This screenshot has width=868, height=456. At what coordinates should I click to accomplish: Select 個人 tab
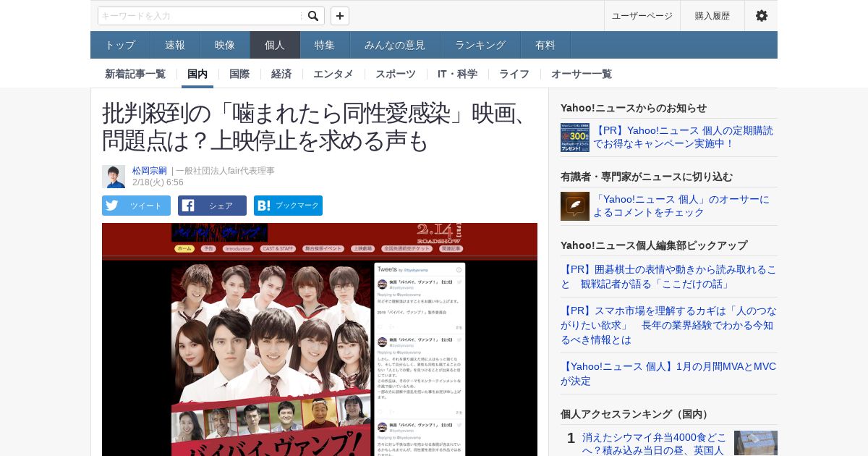click(x=275, y=45)
